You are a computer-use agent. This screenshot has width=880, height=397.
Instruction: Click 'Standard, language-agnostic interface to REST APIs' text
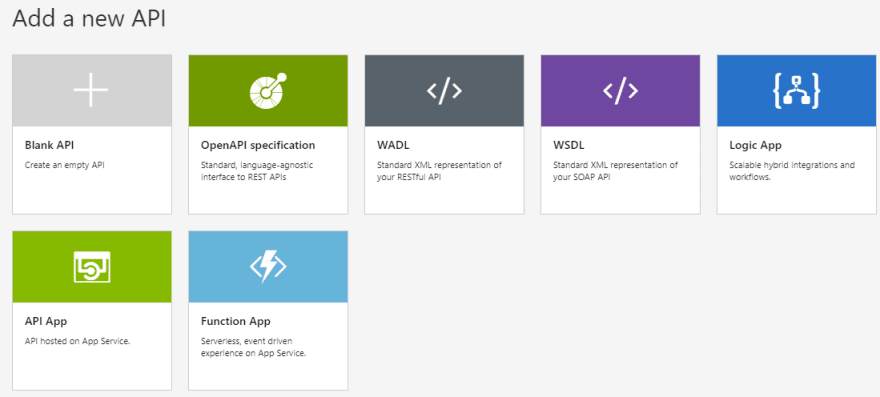(257, 171)
